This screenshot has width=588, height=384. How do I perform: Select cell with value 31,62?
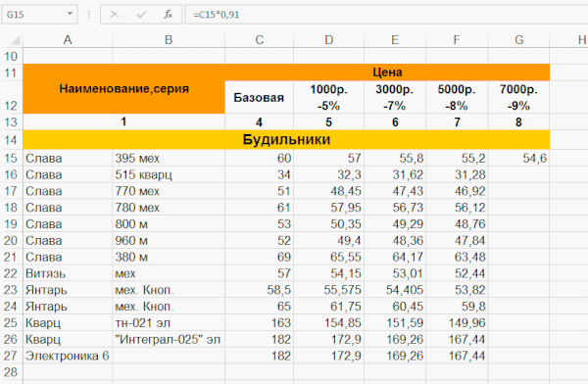[x=395, y=174]
